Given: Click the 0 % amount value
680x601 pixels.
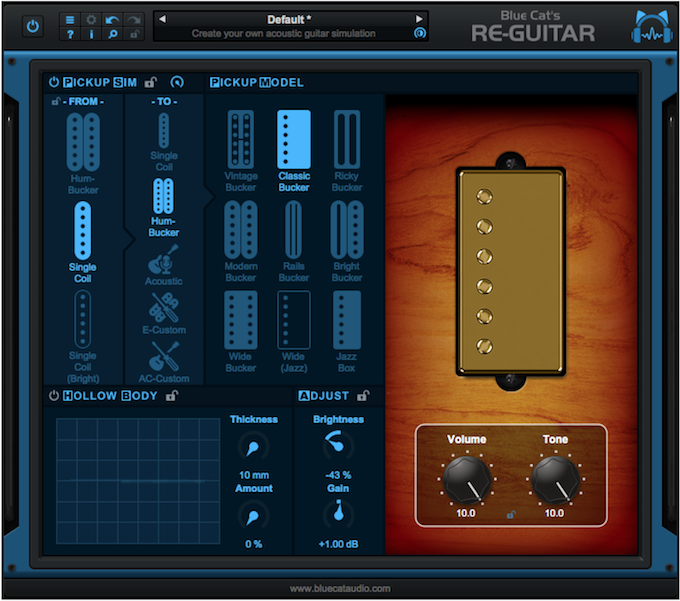Looking at the screenshot, I should [x=254, y=544].
